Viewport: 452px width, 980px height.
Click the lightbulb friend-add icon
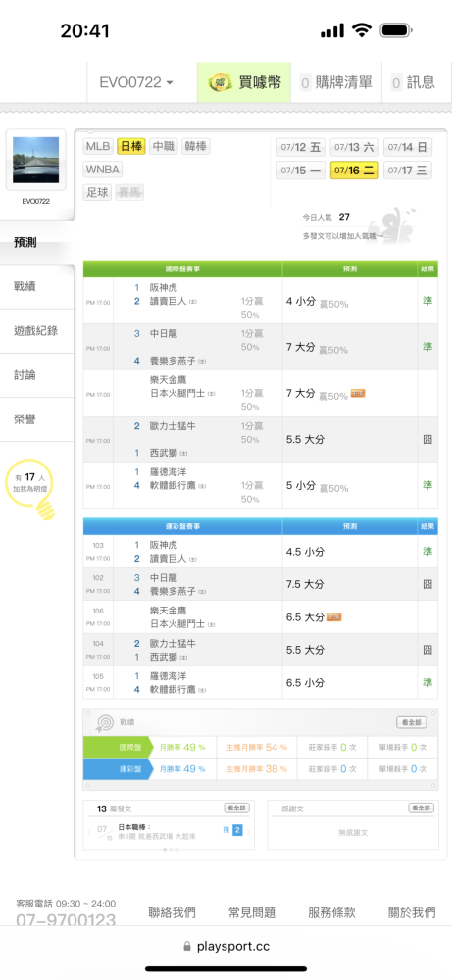[32, 492]
